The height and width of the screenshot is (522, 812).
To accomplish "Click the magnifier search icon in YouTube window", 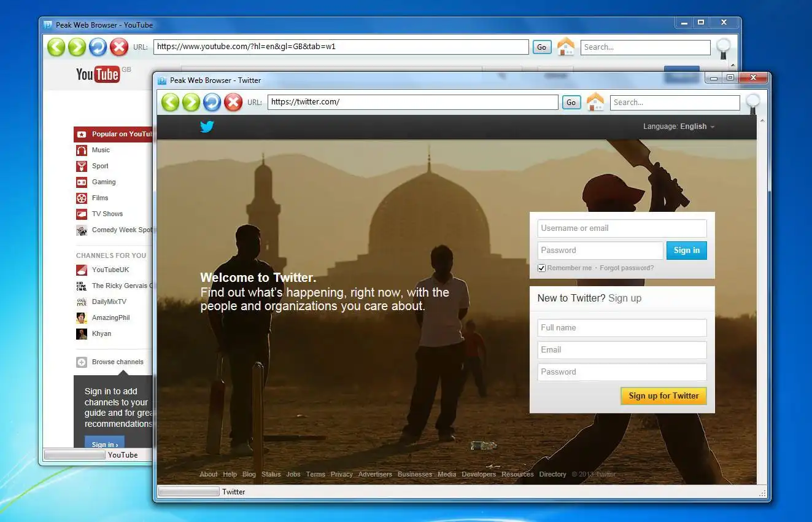I will [x=724, y=49].
